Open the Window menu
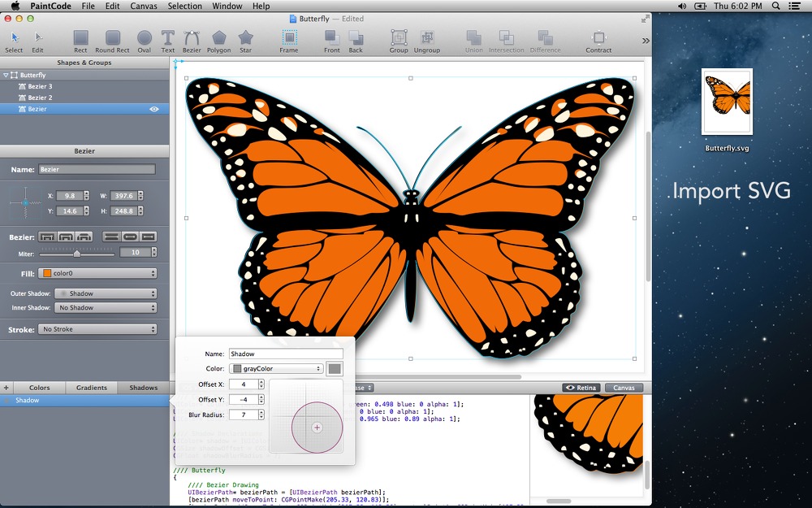This screenshot has width=812, height=508. (227, 6)
